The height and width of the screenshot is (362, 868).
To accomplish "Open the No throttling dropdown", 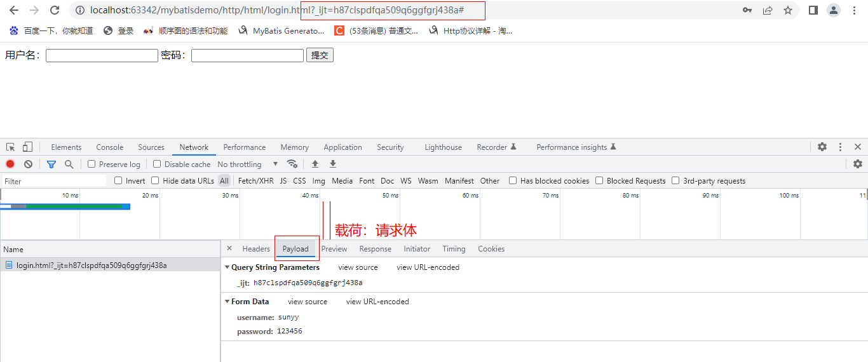I will click(x=248, y=164).
